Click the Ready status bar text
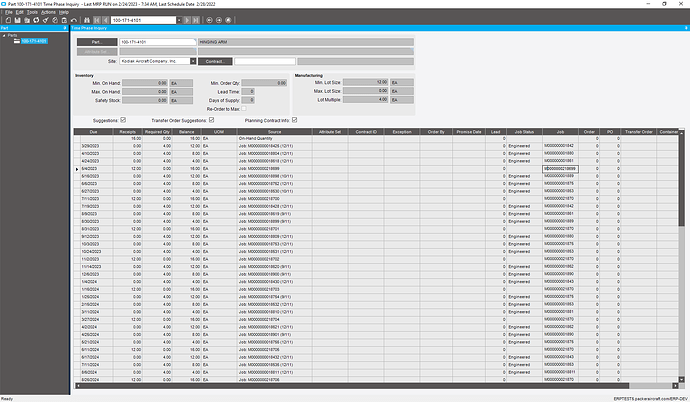The width and height of the screenshot is (690, 402). (7, 399)
